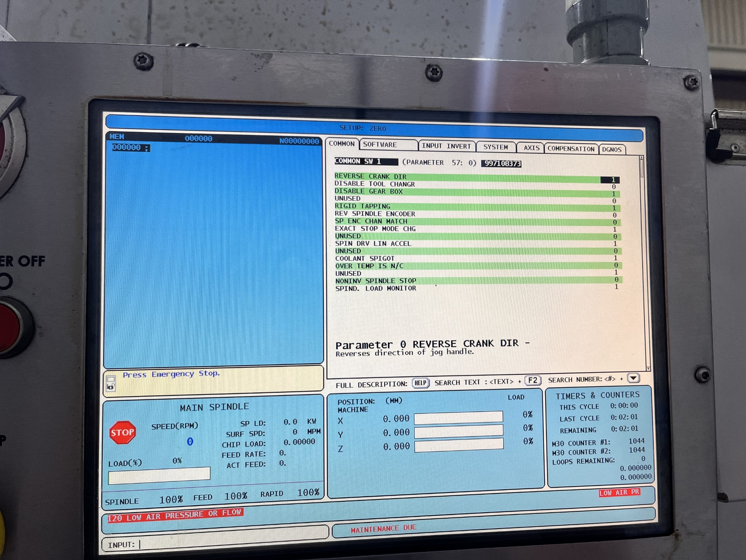Select the COMMON SW 1 parameter selector
746x560 pixels.
[x=366, y=161]
